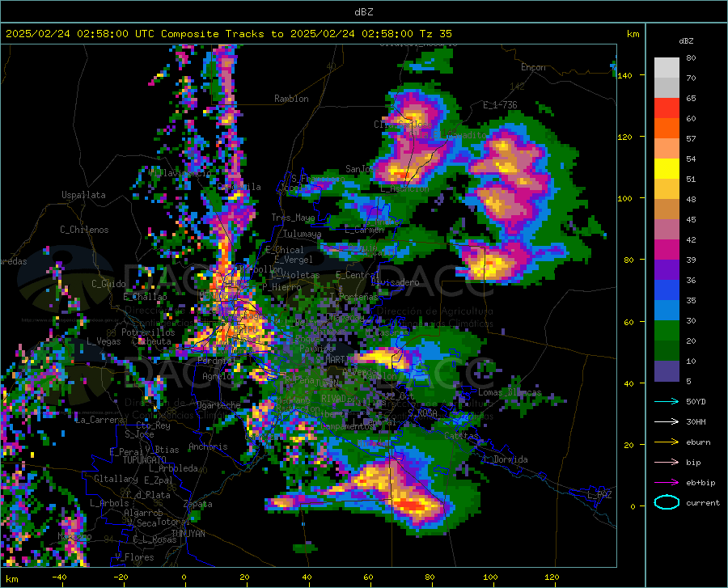Viewport: 728px width, 588px height.
Task: Click the E_Central map label
Action: (357, 275)
